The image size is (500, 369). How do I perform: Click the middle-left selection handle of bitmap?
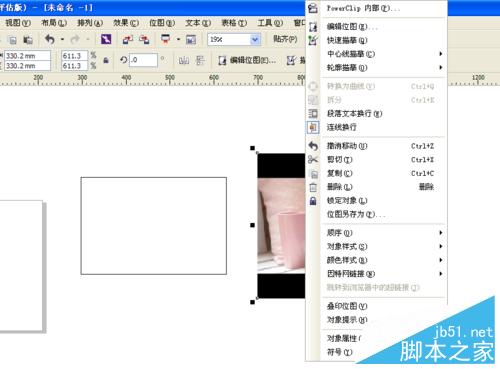click(x=252, y=225)
